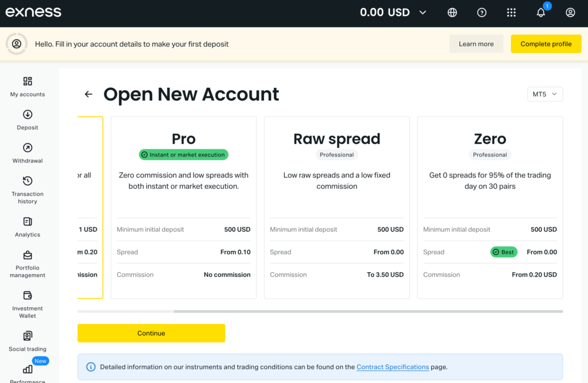The width and height of the screenshot is (588, 383).
Task: Click 'From 0.20 USD' commission value
Action: (x=534, y=274)
